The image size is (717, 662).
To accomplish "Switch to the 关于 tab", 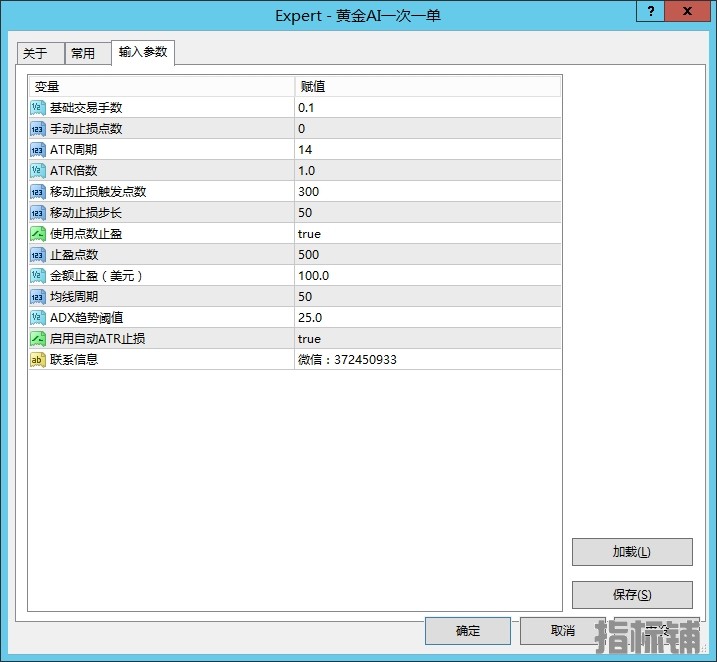I will [35, 54].
